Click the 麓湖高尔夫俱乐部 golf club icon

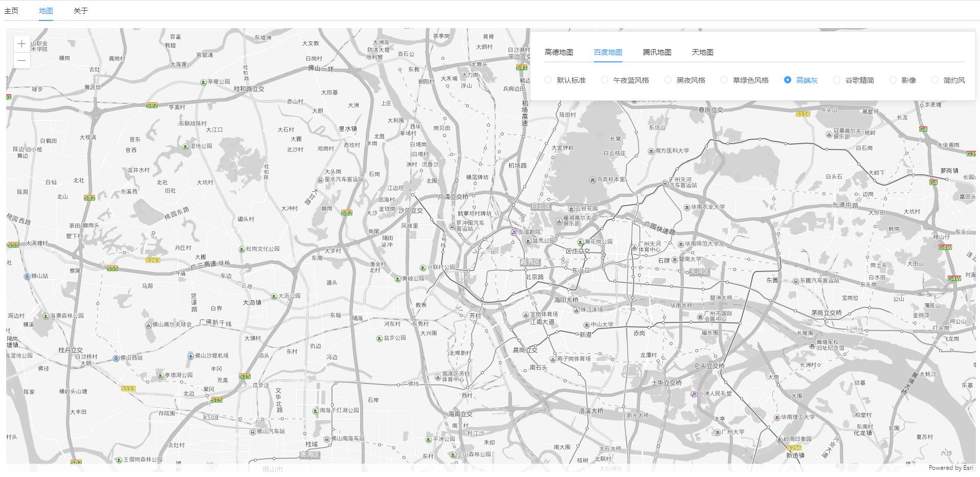(559, 222)
